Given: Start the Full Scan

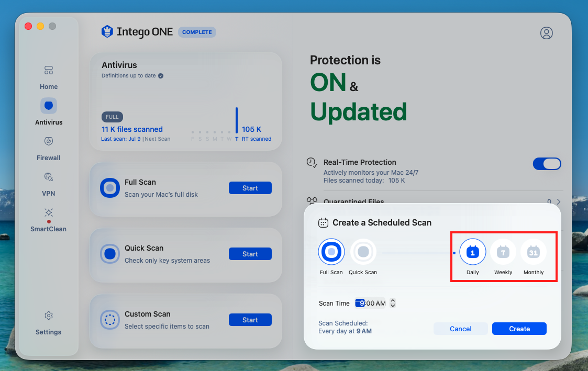Looking at the screenshot, I should (250, 188).
